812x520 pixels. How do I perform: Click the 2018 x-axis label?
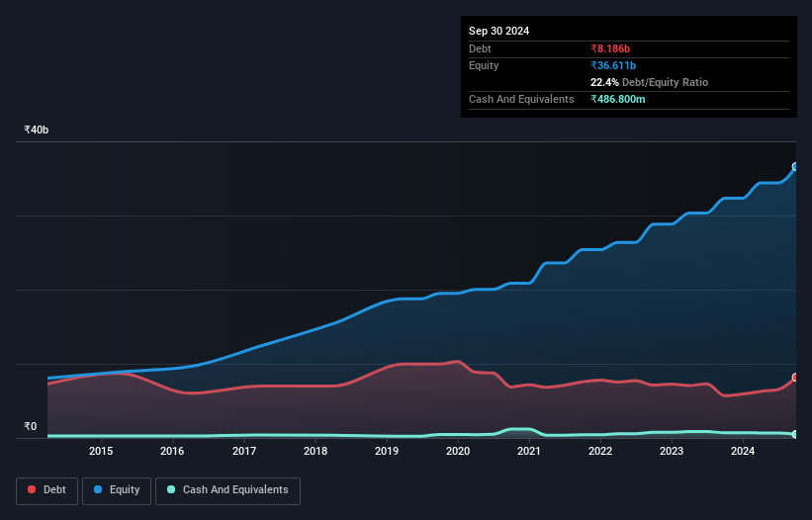pyautogui.click(x=316, y=451)
